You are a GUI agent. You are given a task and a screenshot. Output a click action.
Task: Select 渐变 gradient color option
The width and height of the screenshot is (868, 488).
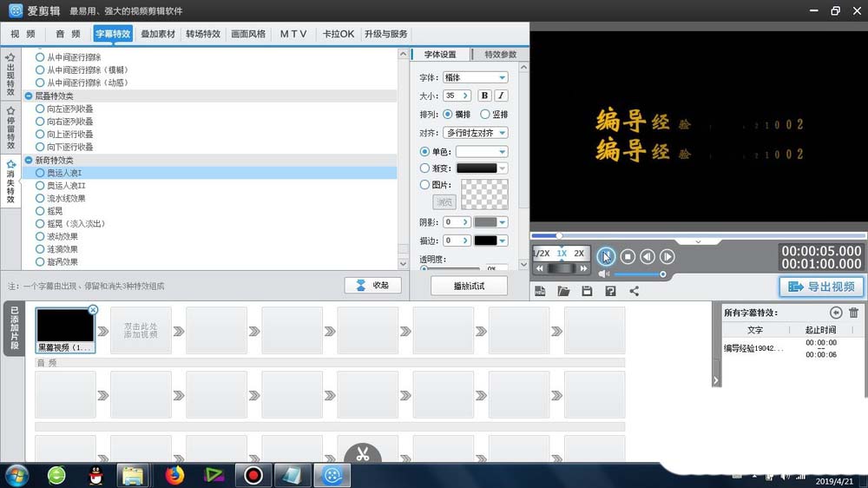[x=424, y=168]
